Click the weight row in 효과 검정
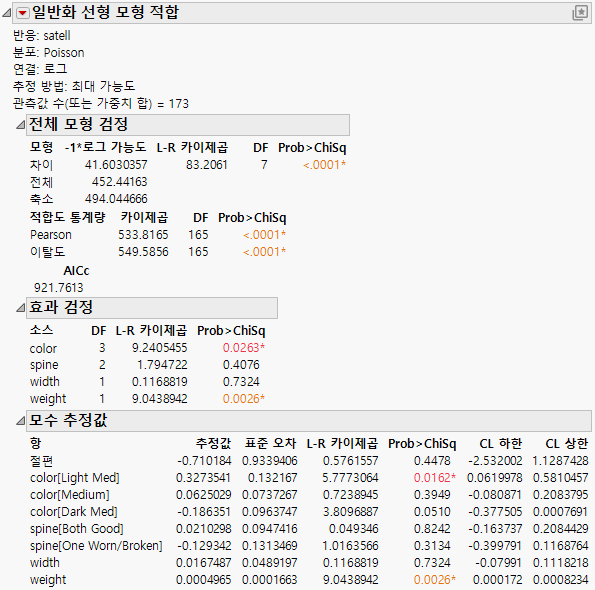595x590 pixels. pos(147,399)
